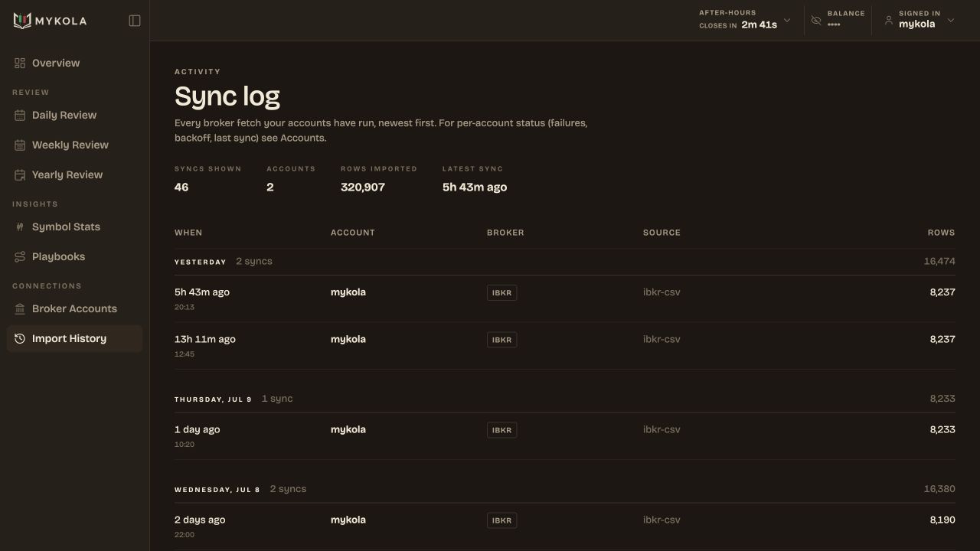The width and height of the screenshot is (980, 551).
Task: Click ibkr-csv source in 5h 43m ago row
Action: [x=661, y=292]
